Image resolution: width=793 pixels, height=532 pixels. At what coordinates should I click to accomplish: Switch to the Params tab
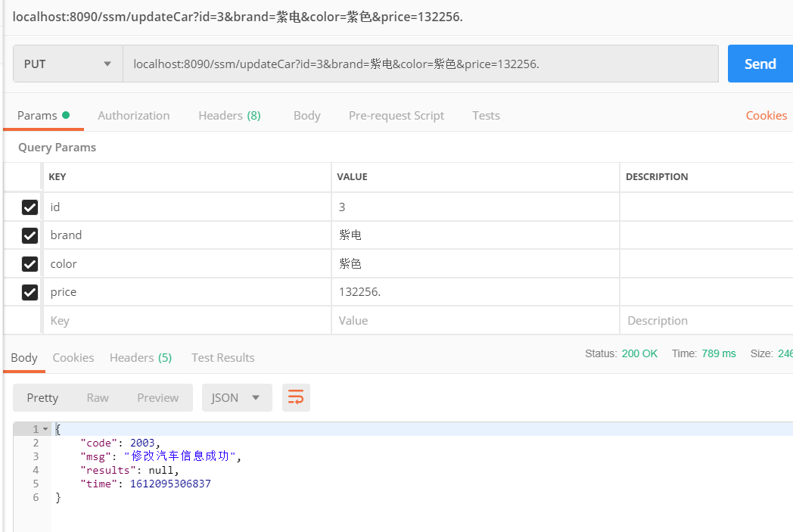(x=43, y=116)
